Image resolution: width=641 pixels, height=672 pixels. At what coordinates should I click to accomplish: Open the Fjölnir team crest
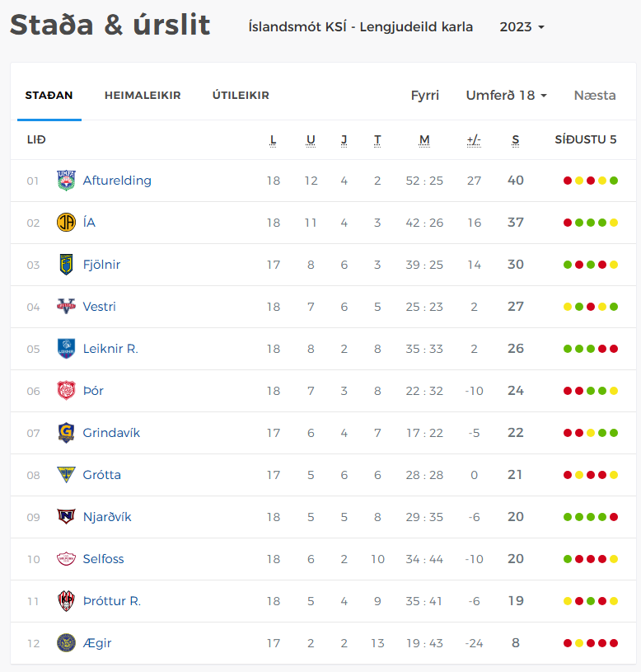tap(66, 265)
